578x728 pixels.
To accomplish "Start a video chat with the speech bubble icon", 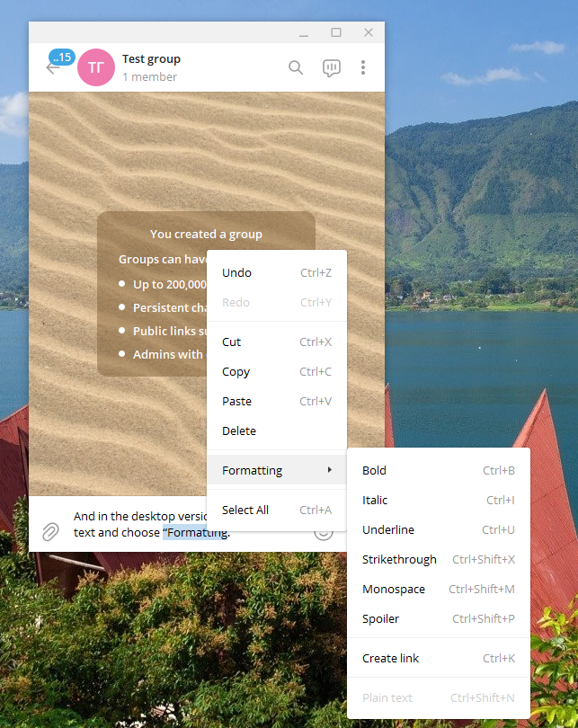I will 332,67.
